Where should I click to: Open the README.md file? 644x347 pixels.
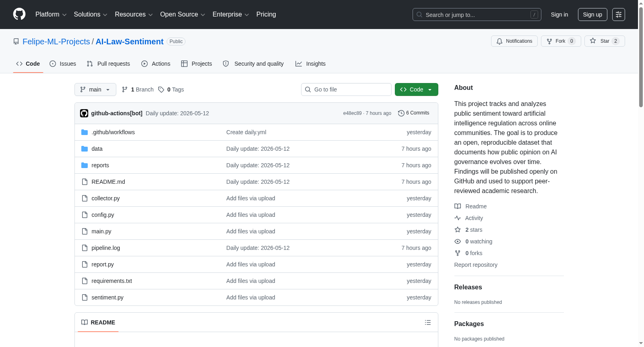[108, 182]
